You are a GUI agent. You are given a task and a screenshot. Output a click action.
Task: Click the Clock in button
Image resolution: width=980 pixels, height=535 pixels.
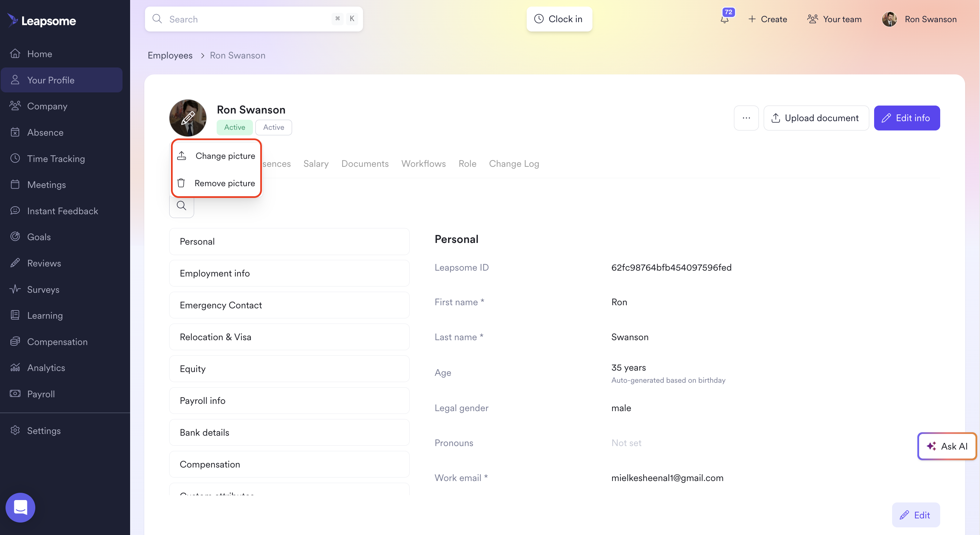[x=559, y=19]
